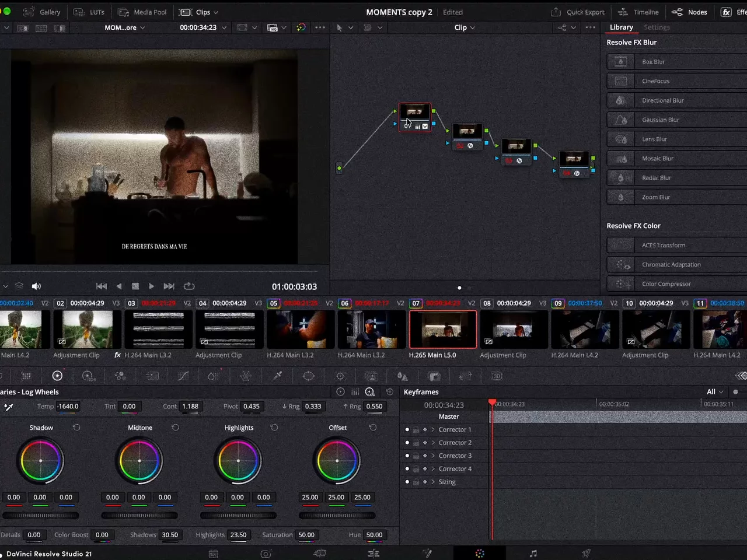Screen dimensions: 747x560
Task: Reset all primaries grades
Action: tap(390, 392)
